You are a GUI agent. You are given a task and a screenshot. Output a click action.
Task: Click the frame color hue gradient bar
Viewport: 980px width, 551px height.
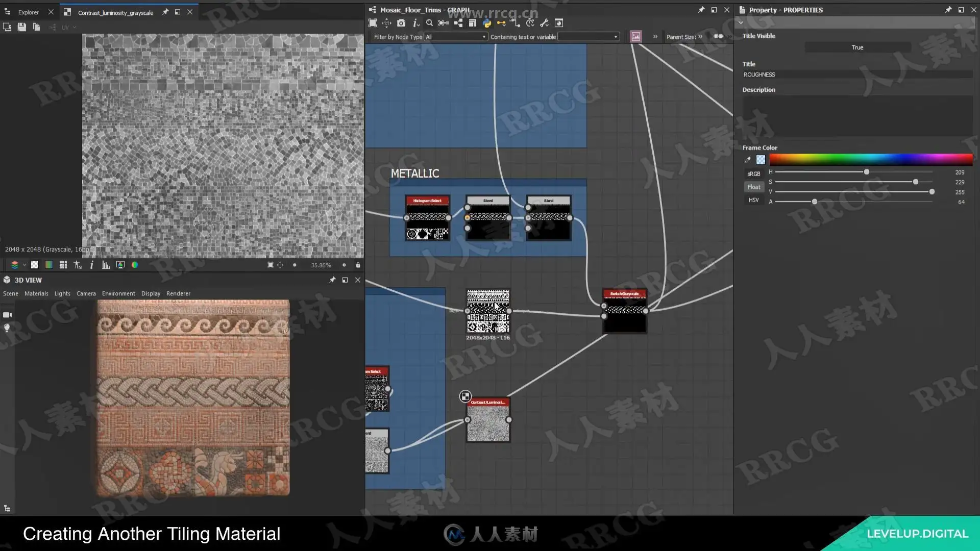pos(870,160)
